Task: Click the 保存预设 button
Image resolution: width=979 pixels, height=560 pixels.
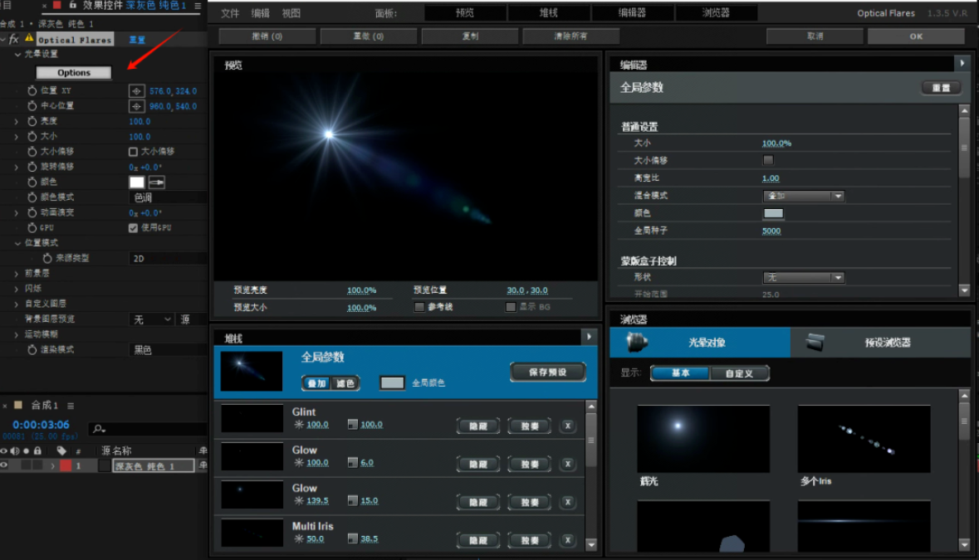Action: [547, 373]
